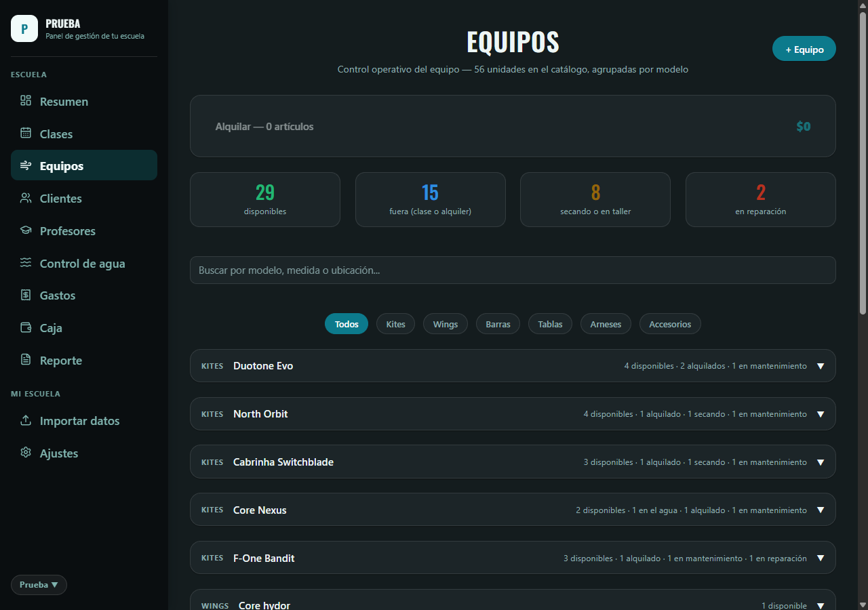The height and width of the screenshot is (610, 868).
Task: Click the Reporte document icon
Action: tap(26, 360)
